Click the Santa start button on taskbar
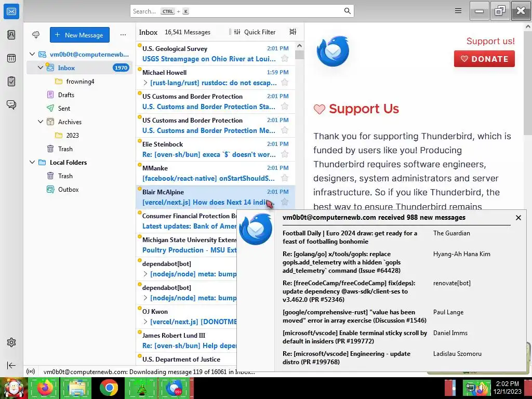Viewport: 532px width, 399px height. click(14, 388)
